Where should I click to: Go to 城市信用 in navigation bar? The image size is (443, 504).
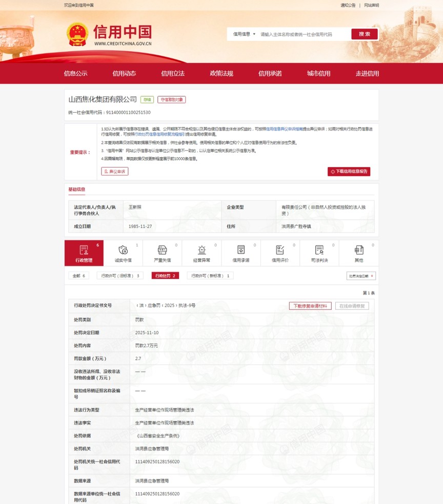(x=318, y=73)
